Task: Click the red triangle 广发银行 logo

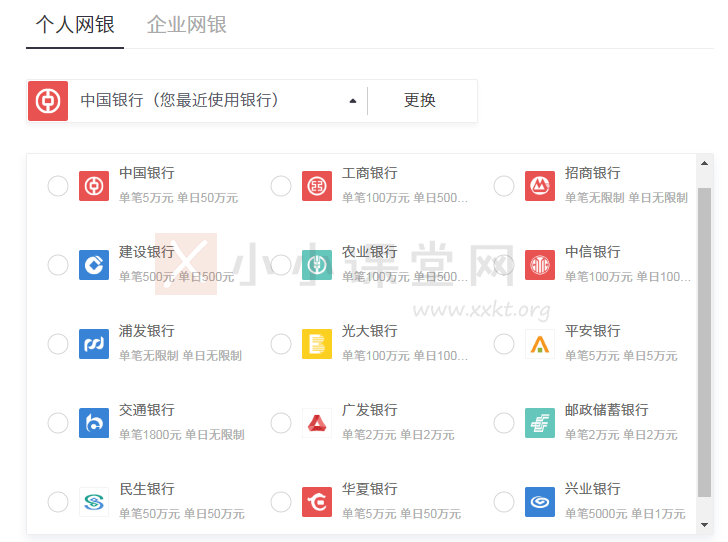Action: pos(317,423)
